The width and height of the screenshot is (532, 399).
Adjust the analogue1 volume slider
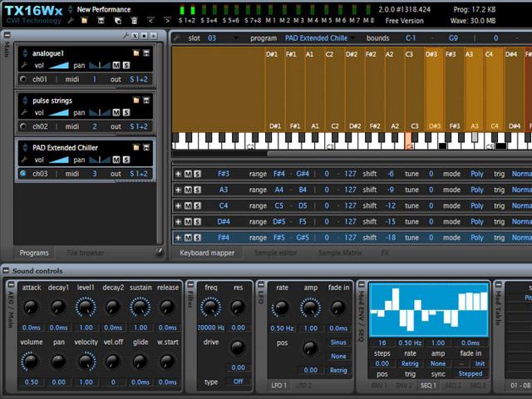coord(57,65)
